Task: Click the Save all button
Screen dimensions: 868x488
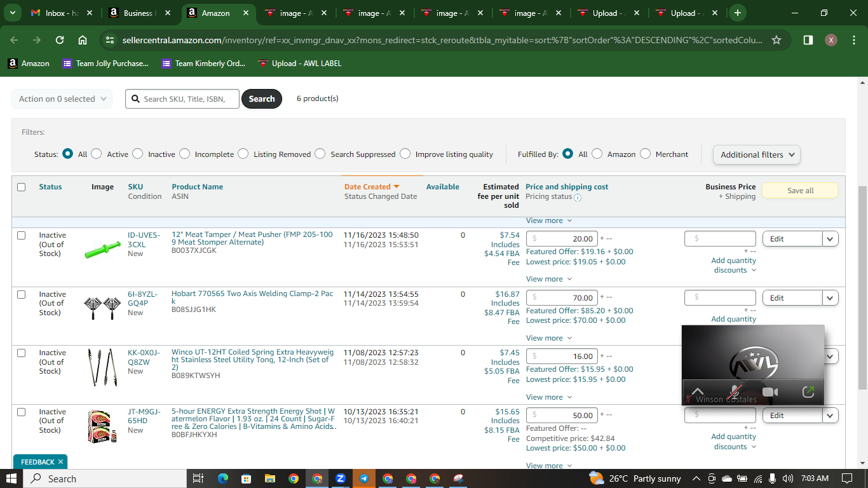Action: pos(800,191)
